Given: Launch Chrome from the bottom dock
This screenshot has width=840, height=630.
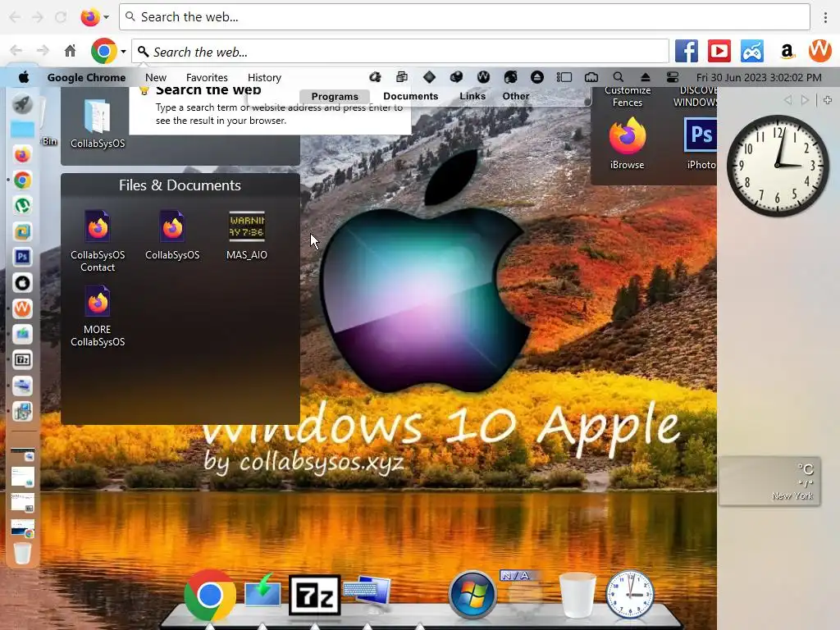Looking at the screenshot, I should point(210,596).
